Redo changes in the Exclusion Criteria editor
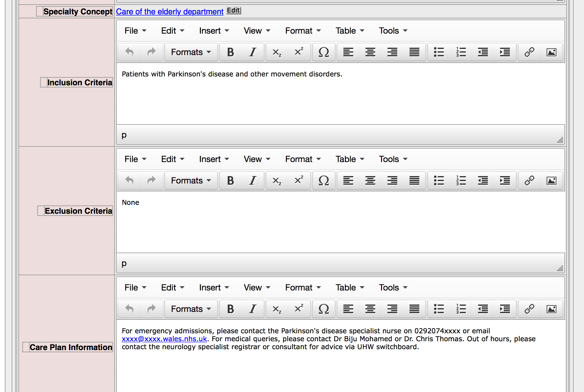 (x=152, y=180)
